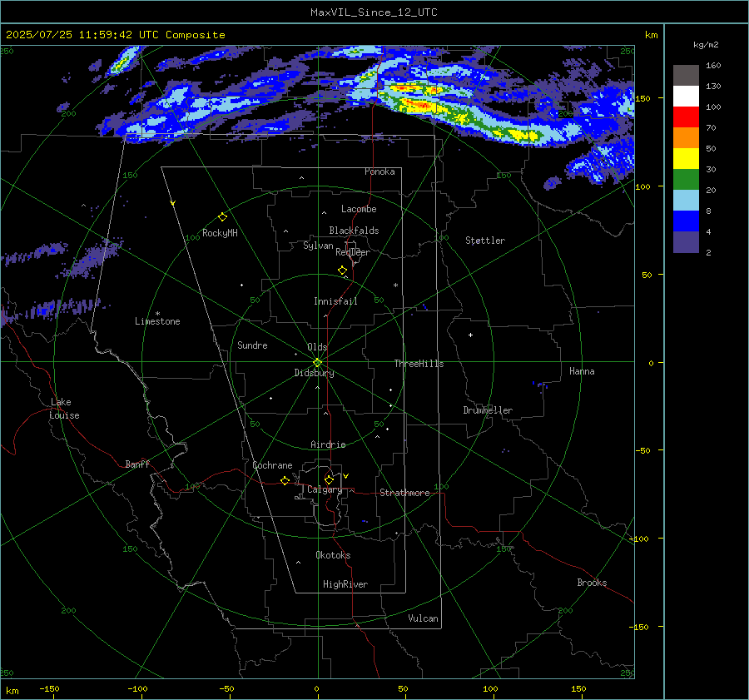Screen dimensions: 749x700
Task: Click the Sundre town label
Action: tap(252, 345)
